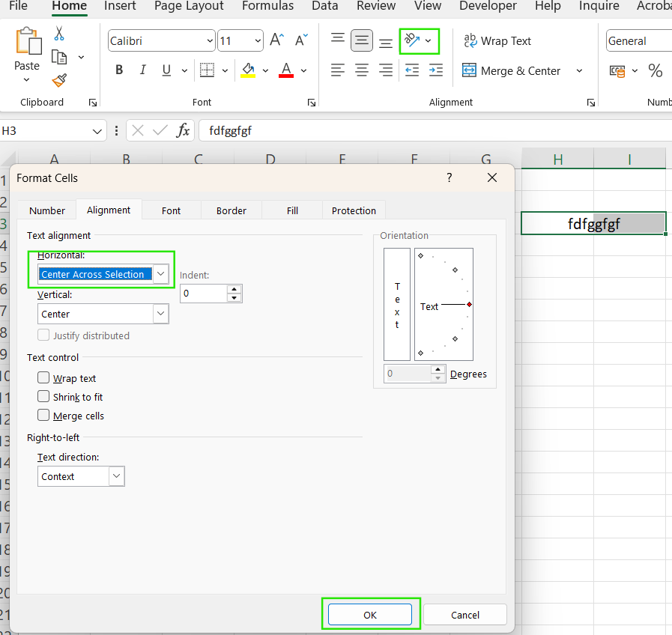672x635 pixels.
Task: Switch to Font tab in dialog
Action: pyautogui.click(x=171, y=210)
